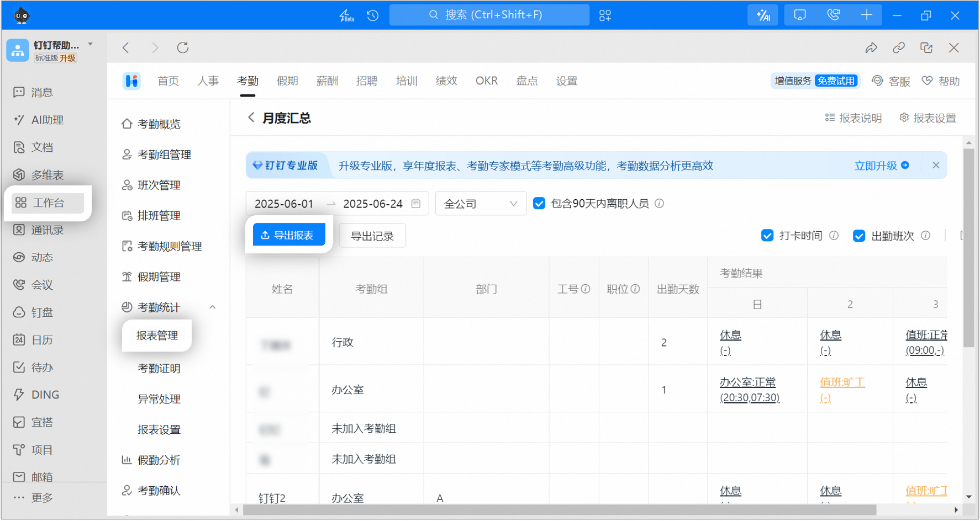Open 待办 in the left sidebar
This screenshot has height=521, width=980.
pos(33,368)
